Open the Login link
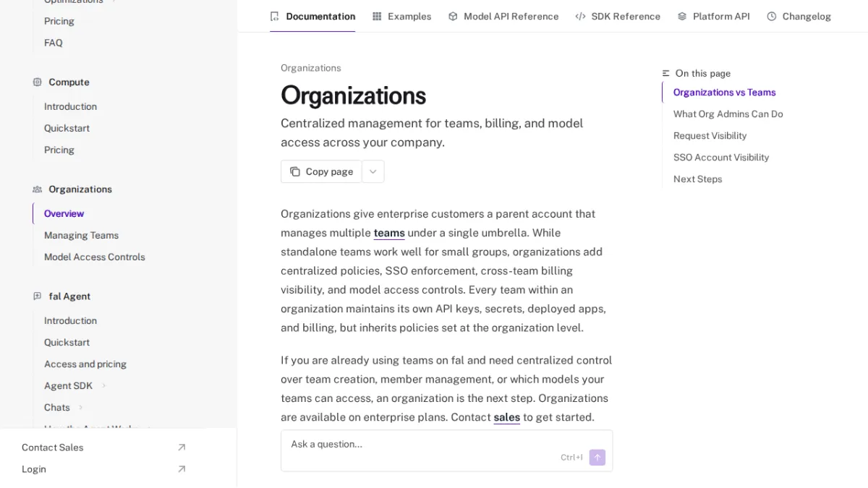The width and height of the screenshot is (868, 488). point(104,469)
